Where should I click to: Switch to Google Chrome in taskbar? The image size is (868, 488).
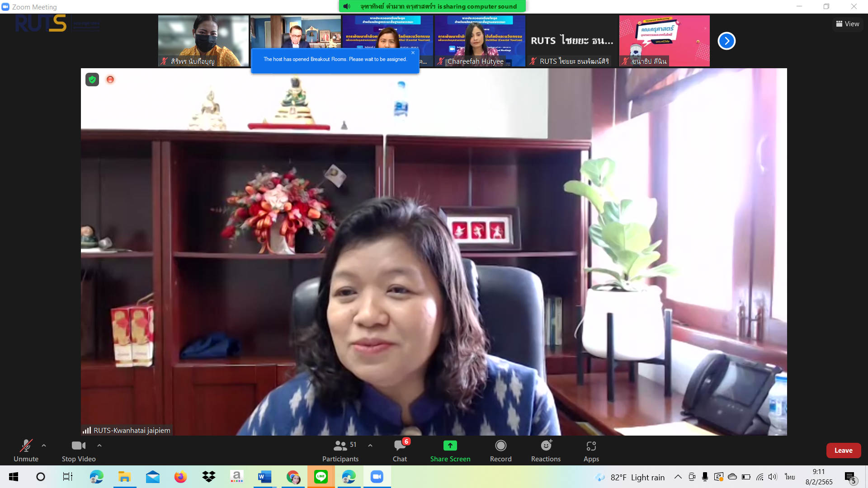coord(293,477)
